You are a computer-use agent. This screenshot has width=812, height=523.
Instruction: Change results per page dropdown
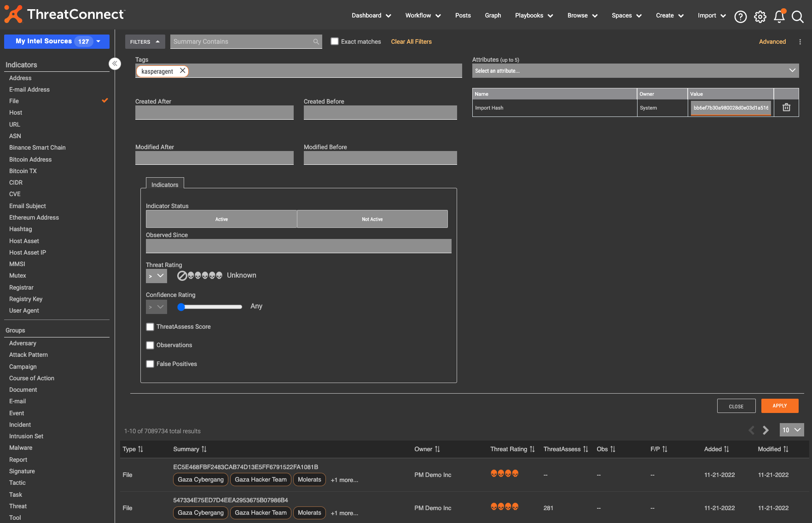792,430
